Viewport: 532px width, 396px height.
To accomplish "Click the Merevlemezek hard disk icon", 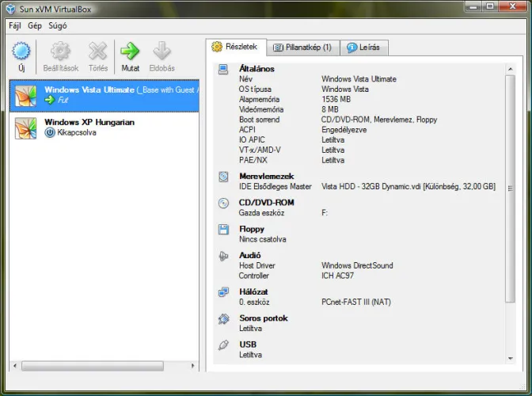I will [223, 177].
